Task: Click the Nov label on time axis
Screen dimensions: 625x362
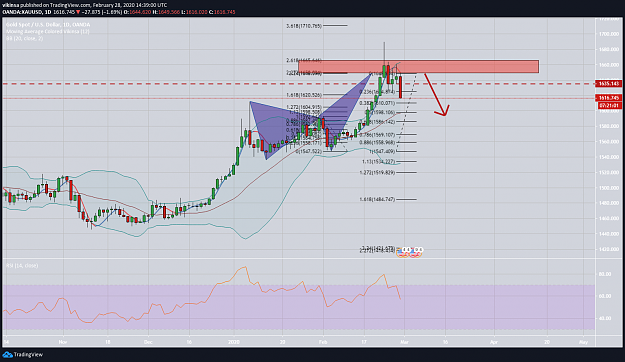Action: coord(63,342)
